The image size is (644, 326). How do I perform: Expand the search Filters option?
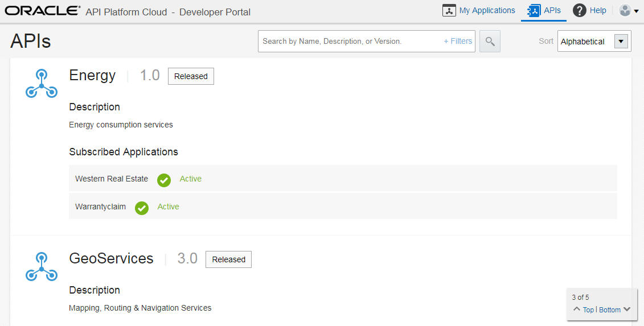point(458,41)
